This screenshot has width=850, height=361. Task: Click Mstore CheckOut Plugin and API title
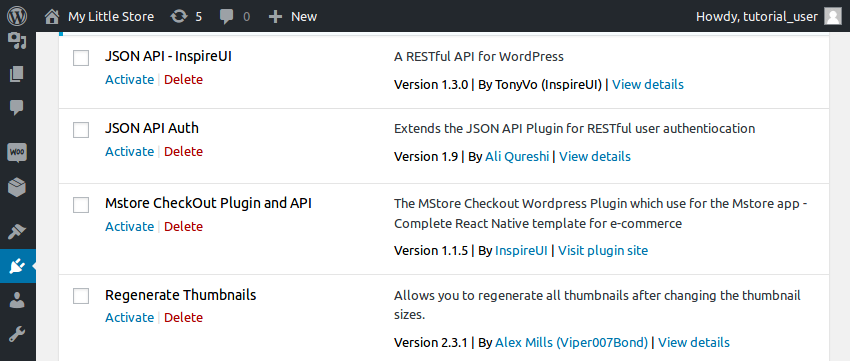[208, 203]
